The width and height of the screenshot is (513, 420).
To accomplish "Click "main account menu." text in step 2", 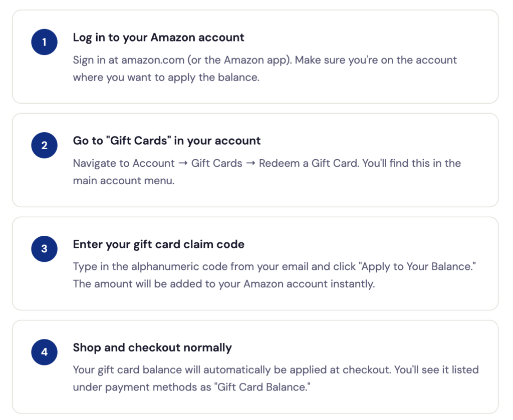I will 124,181.
